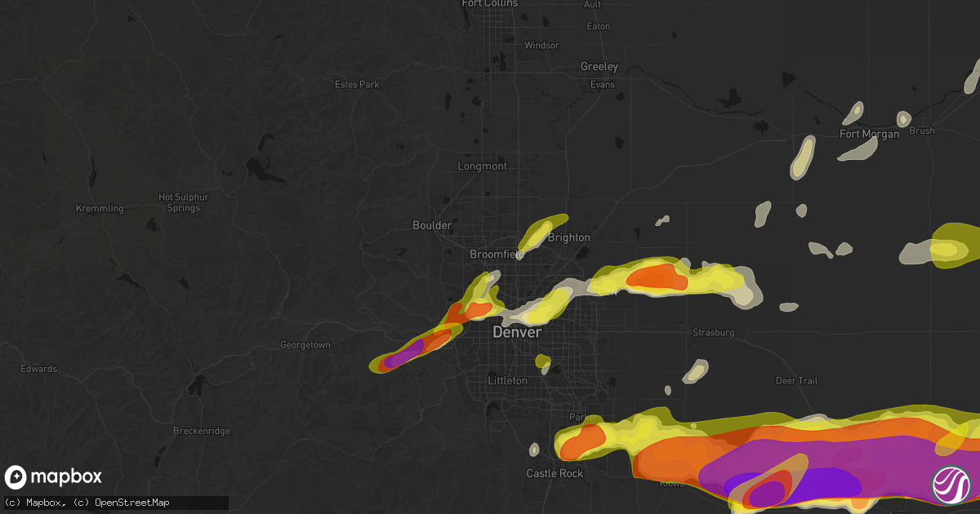Click the Kiowa label

click(x=673, y=483)
